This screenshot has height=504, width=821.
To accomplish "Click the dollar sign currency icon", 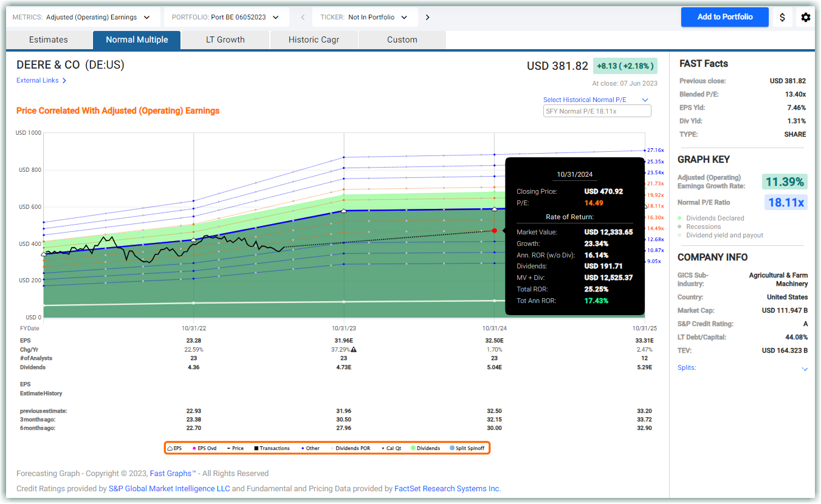I will [782, 17].
